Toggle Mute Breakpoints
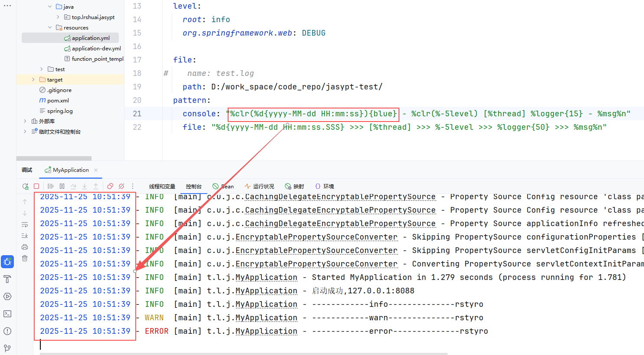 coord(121,186)
